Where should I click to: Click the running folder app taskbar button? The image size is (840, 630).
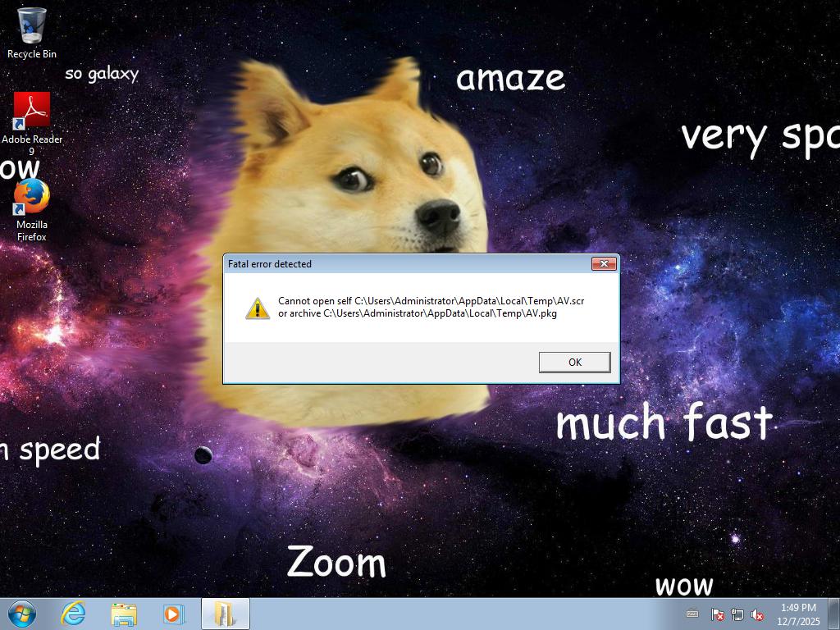225,614
